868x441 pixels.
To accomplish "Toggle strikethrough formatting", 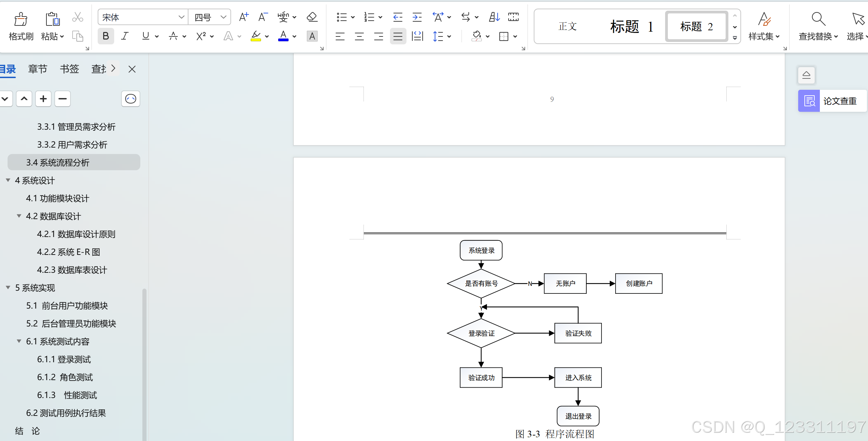I will pyautogui.click(x=173, y=36).
